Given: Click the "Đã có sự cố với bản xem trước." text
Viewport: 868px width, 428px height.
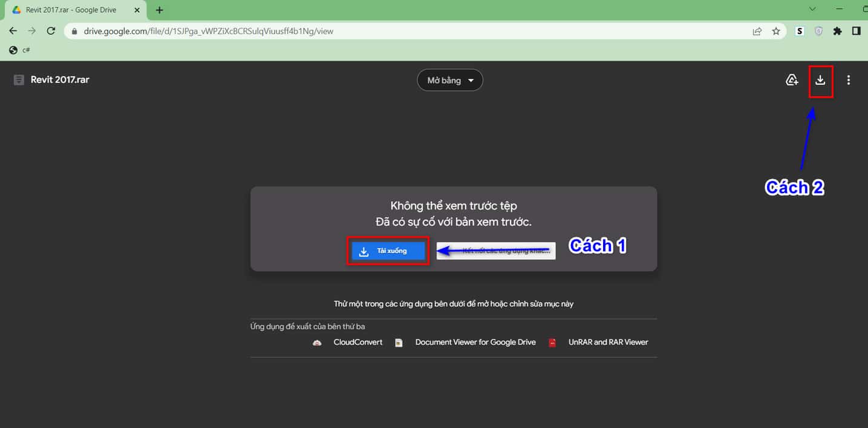Looking at the screenshot, I should (x=454, y=222).
